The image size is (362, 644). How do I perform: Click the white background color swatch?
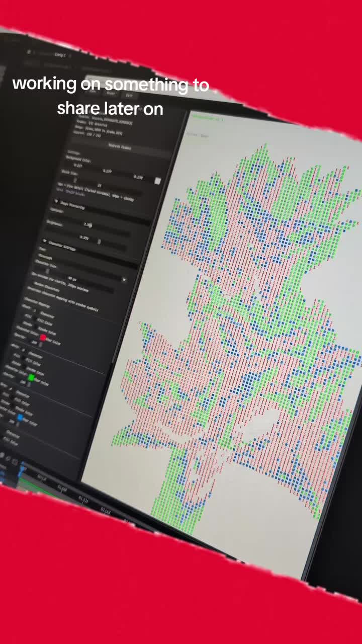[157, 181]
